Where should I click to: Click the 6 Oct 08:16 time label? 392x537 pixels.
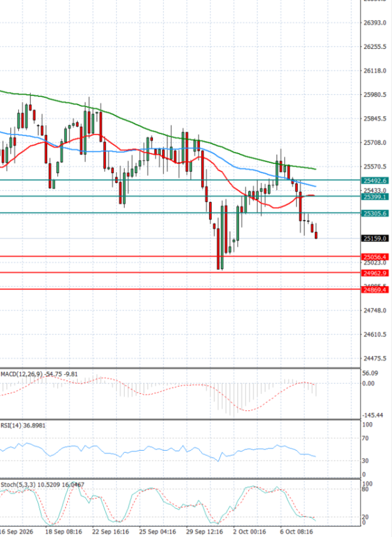[x=297, y=532]
